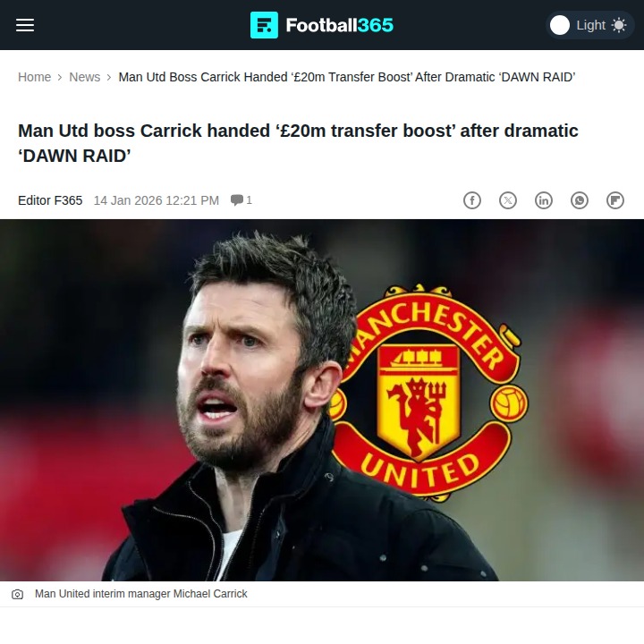Click the white toggle knob
The height and width of the screenshot is (644, 644).
tap(559, 25)
